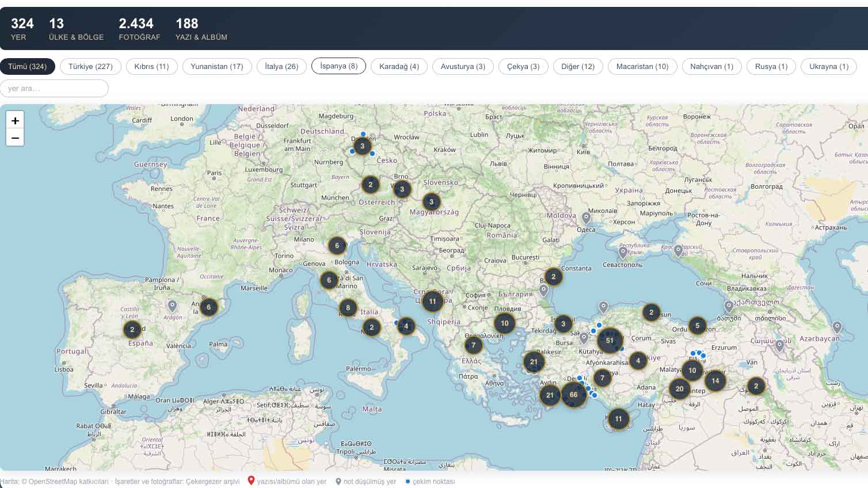Expand the 2 cluster above España
The height and width of the screenshot is (488, 868).
tap(132, 330)
